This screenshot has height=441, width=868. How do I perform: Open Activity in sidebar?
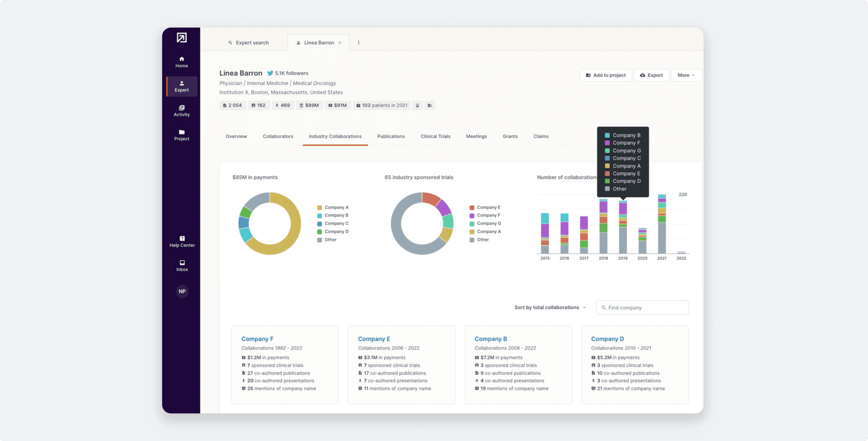182,111
